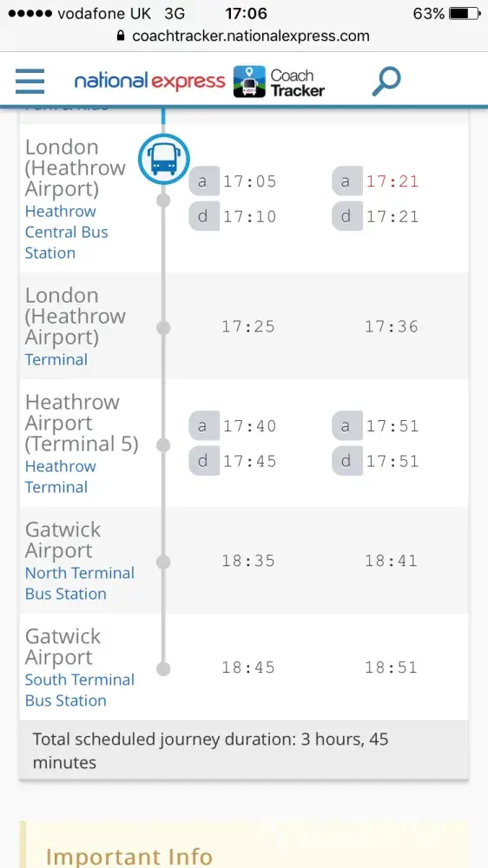Tap the scheduled arrival badge 17:40

click(234, 425)
